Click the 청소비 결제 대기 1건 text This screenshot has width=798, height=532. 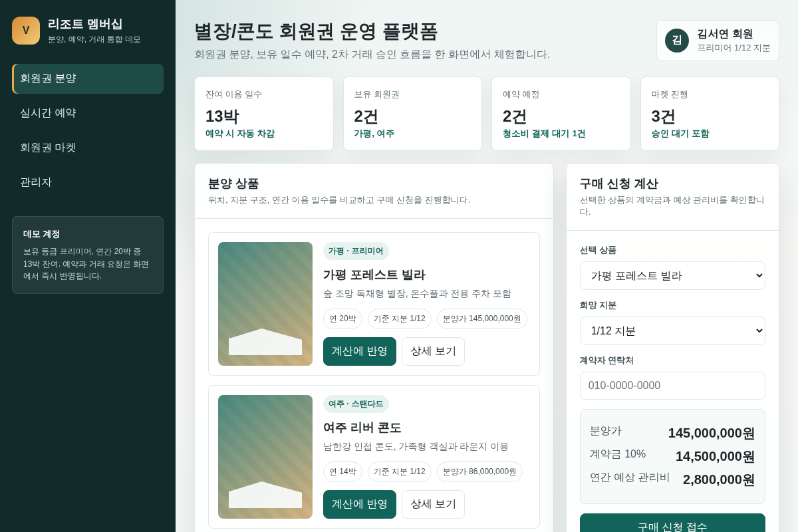pyautogui.click(x=544, y=134)
